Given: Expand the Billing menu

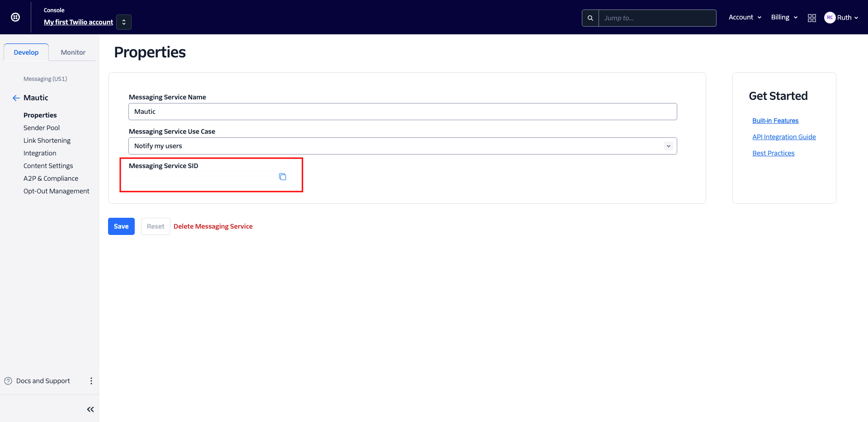Looking at the screenshot, I should 784,17.
